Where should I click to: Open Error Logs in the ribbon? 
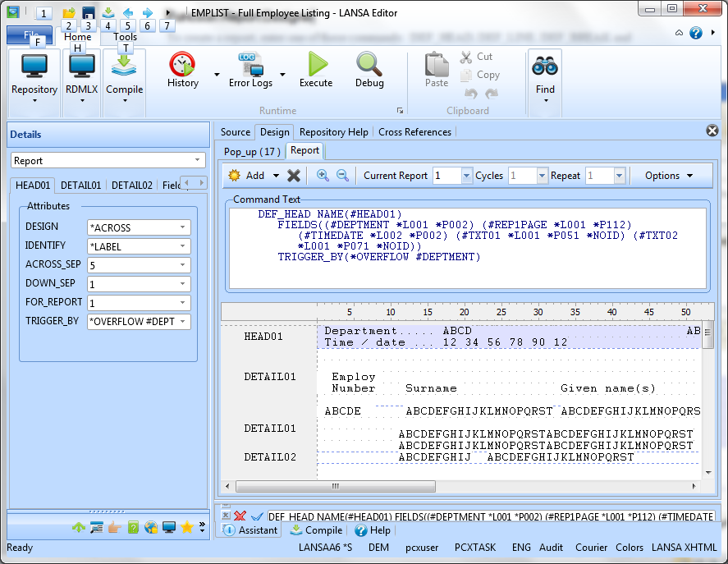coord(250,70)
